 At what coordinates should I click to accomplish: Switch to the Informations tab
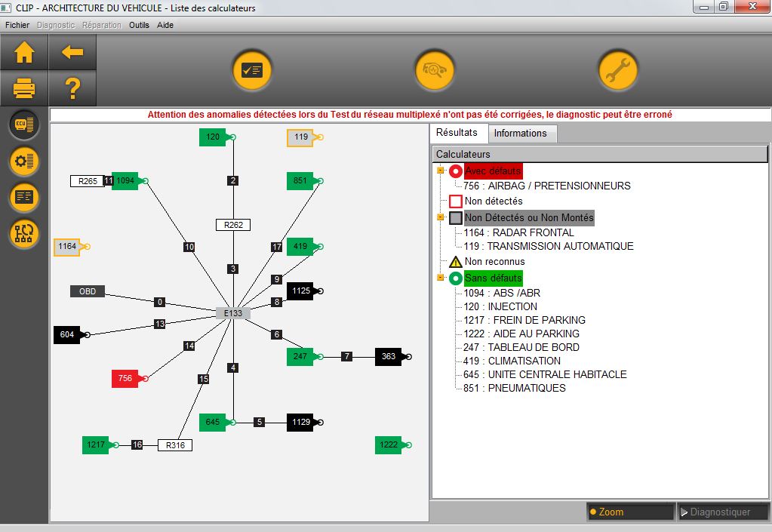point(520,134)
